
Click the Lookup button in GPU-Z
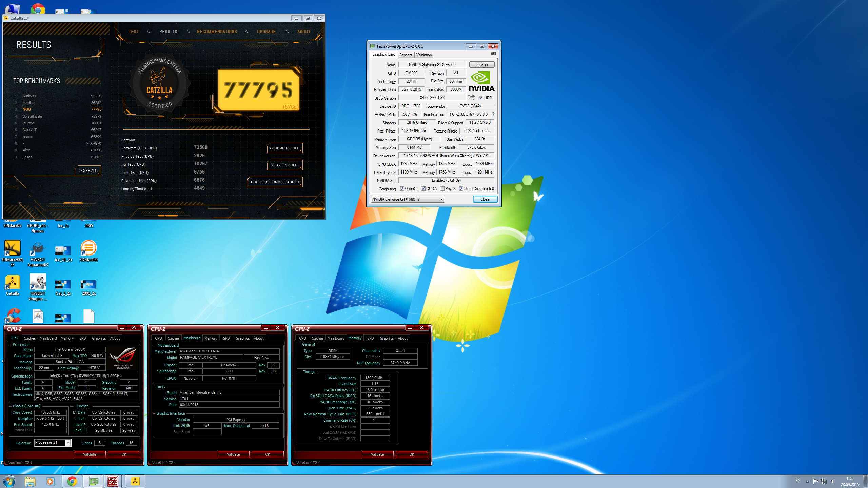[481, 65]
